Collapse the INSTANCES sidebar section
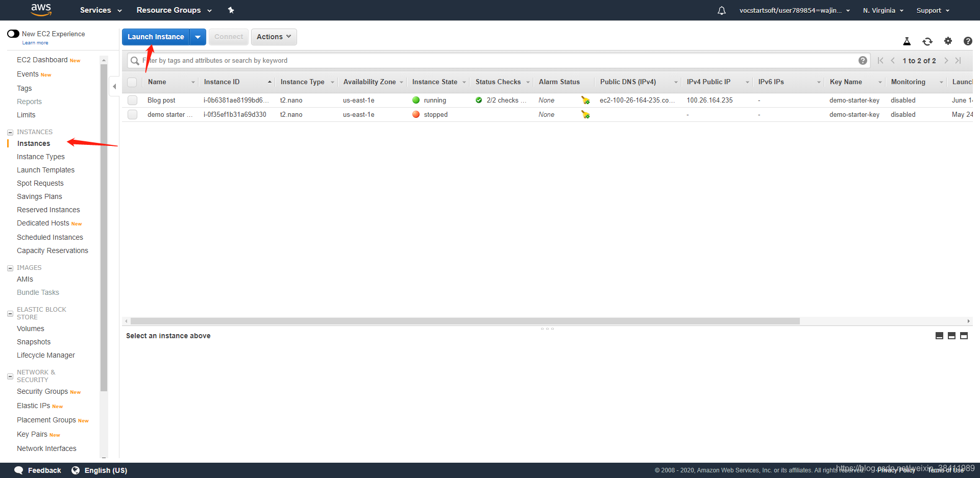This screenshot has width=980, height=478. (x=10, y=133)
